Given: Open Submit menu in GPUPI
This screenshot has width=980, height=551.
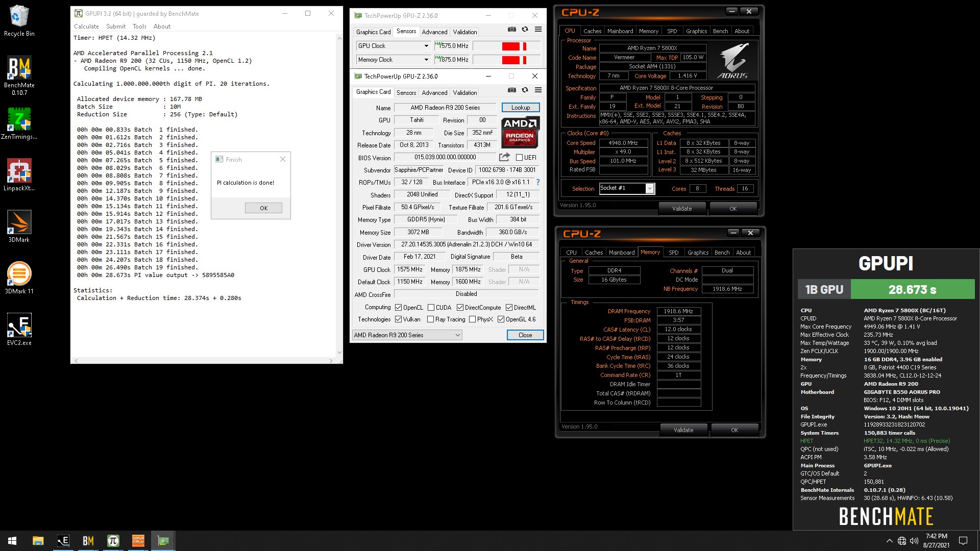Looking at the screenshot, I should tap(116, 27).
